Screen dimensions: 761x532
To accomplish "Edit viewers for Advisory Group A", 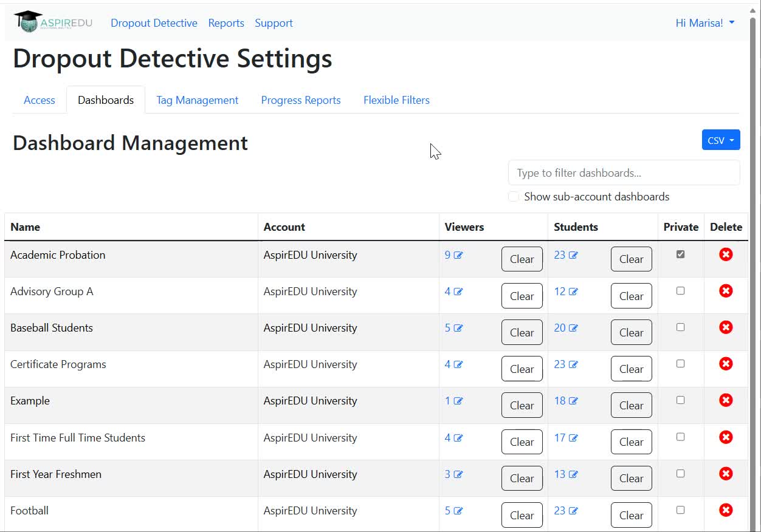I will [x=458, y=292].
